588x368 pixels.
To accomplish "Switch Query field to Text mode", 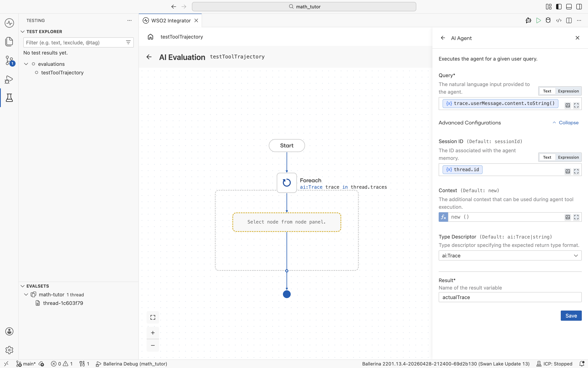I will point(547,91).
